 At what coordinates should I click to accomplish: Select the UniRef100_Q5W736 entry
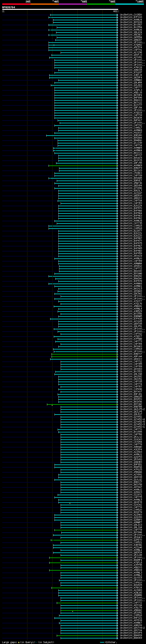(x=131, y=183)
